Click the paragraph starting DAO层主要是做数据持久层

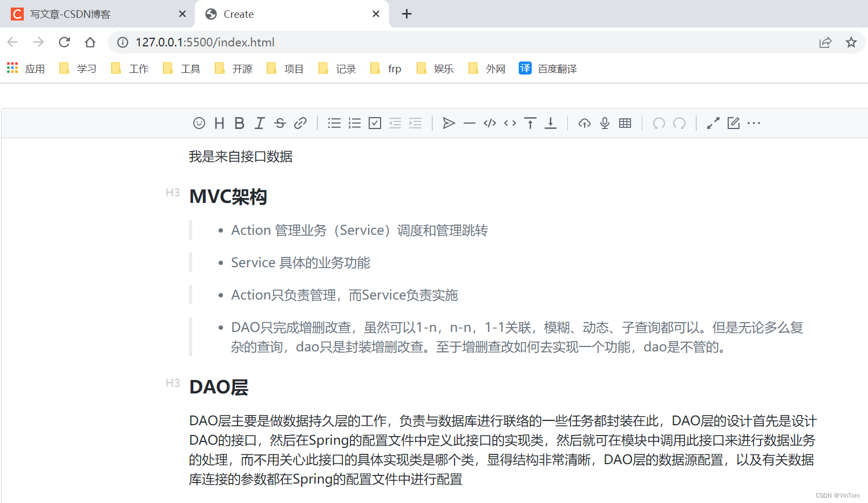[x=503, y=450]
